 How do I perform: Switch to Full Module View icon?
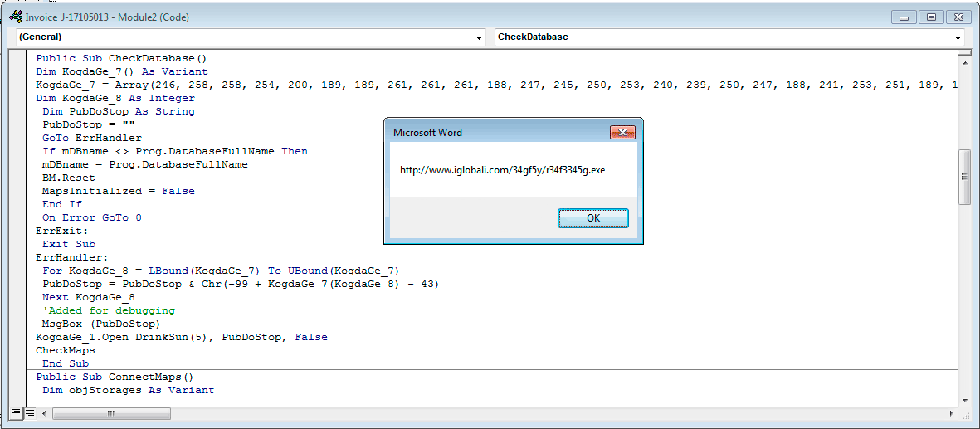(x=28, y=413)
